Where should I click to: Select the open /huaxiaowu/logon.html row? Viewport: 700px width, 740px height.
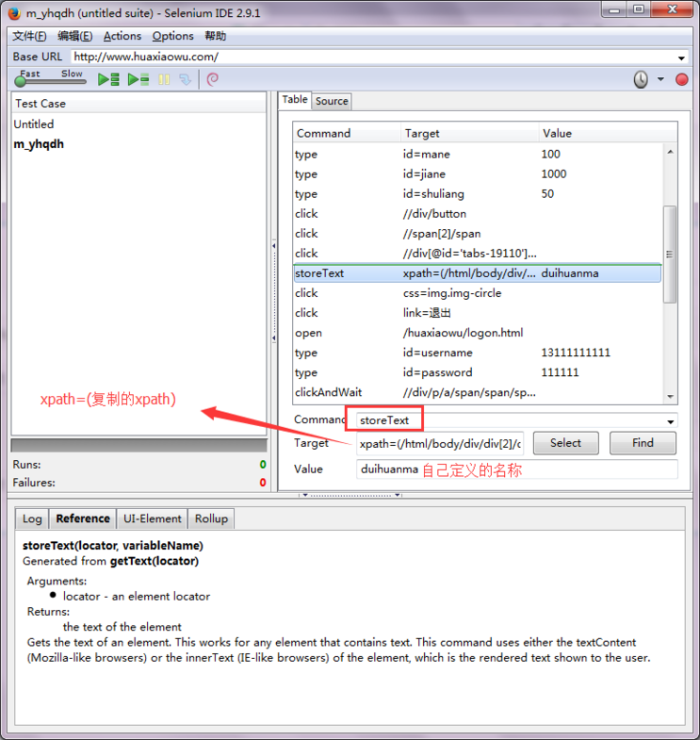coord(477,333)
